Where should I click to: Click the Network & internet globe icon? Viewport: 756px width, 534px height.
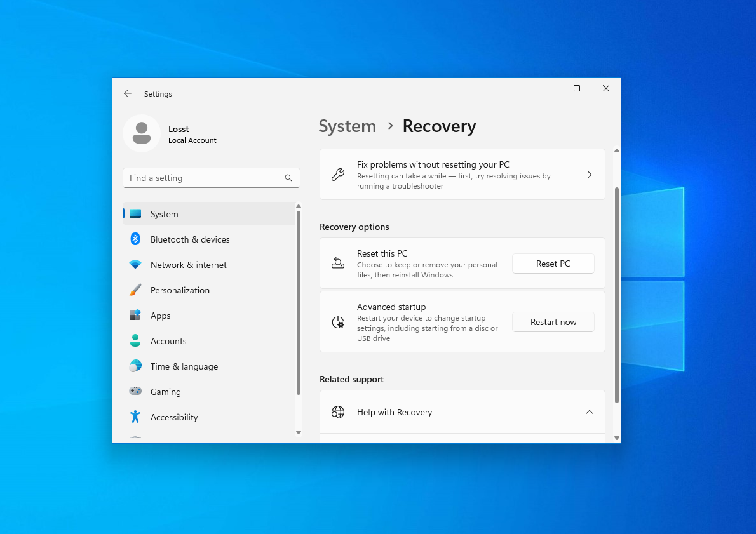click(135, 265)
